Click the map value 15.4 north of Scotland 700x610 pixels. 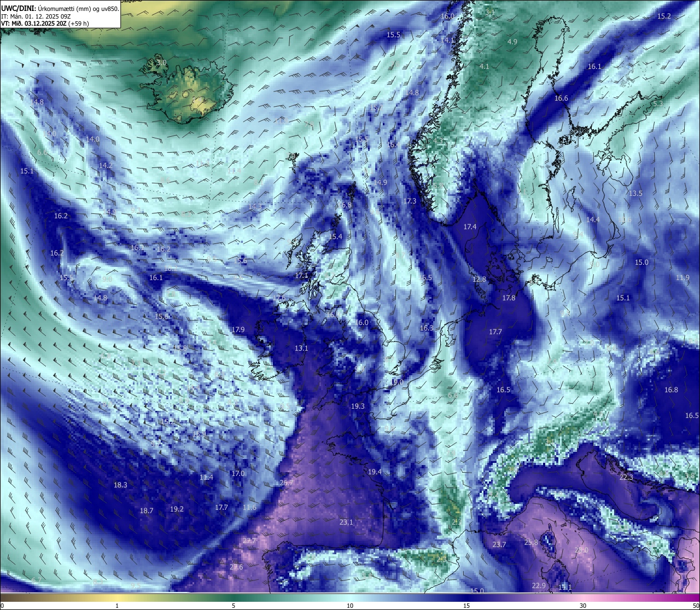point(335,237)
